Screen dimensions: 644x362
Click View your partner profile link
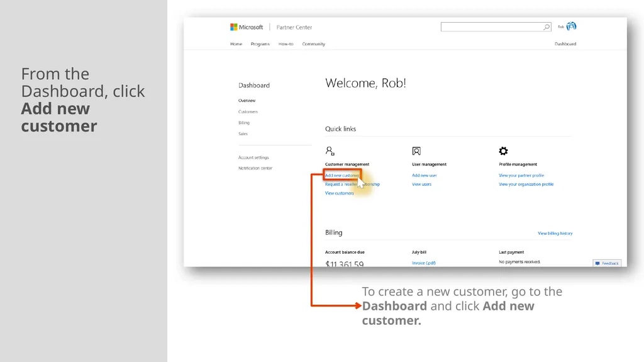point(521,175)
